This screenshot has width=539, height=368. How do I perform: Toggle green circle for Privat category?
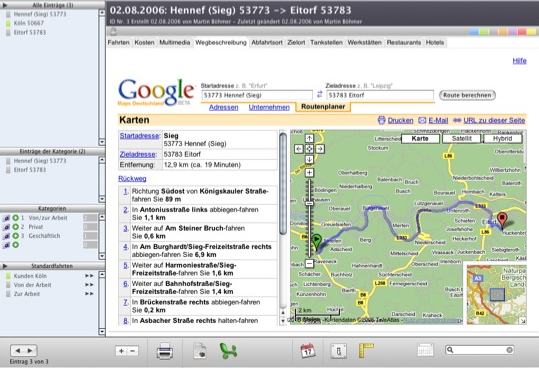point(15,227)
